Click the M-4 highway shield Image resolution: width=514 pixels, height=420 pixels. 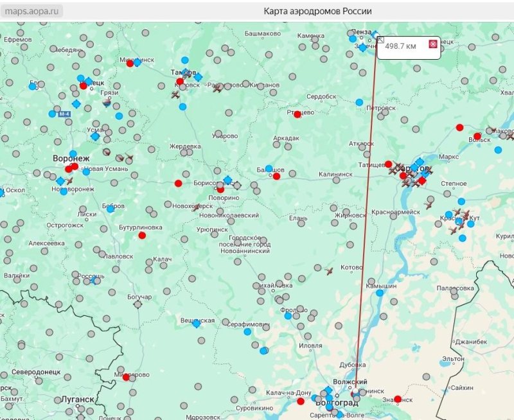(64, 114)
